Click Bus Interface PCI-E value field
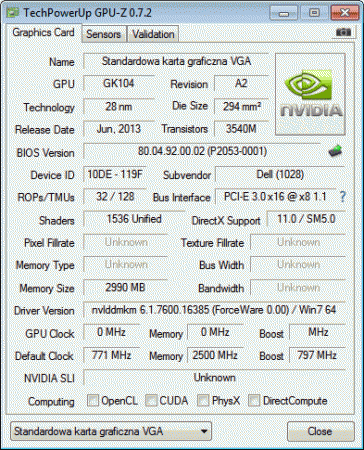 (275, 197)
